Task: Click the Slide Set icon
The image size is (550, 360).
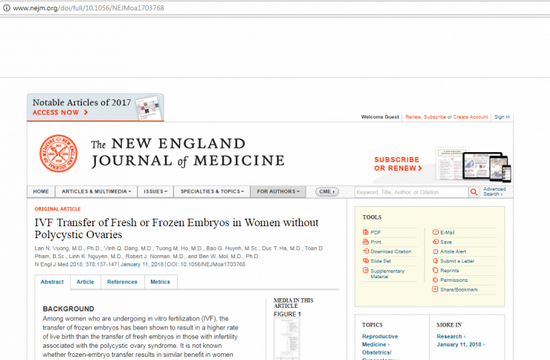Action: (x=365, y=261)
